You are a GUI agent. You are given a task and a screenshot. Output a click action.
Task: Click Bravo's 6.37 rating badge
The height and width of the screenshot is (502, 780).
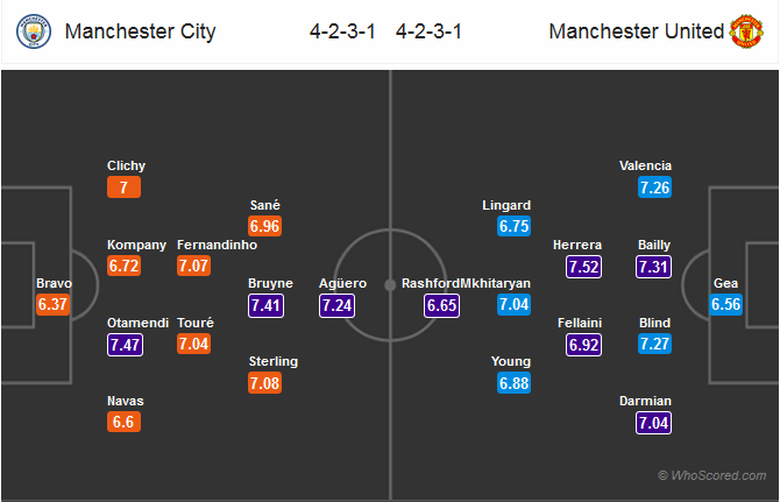point(53,304)
